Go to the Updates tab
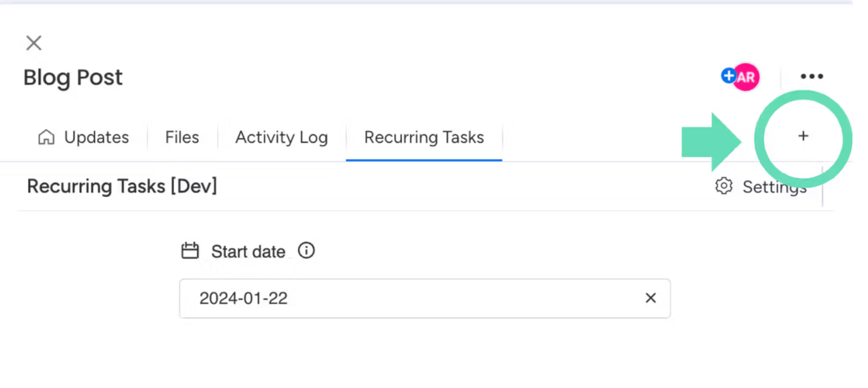Image resolution: width=868 pixels, height=388 pixels. pos(96,137)
